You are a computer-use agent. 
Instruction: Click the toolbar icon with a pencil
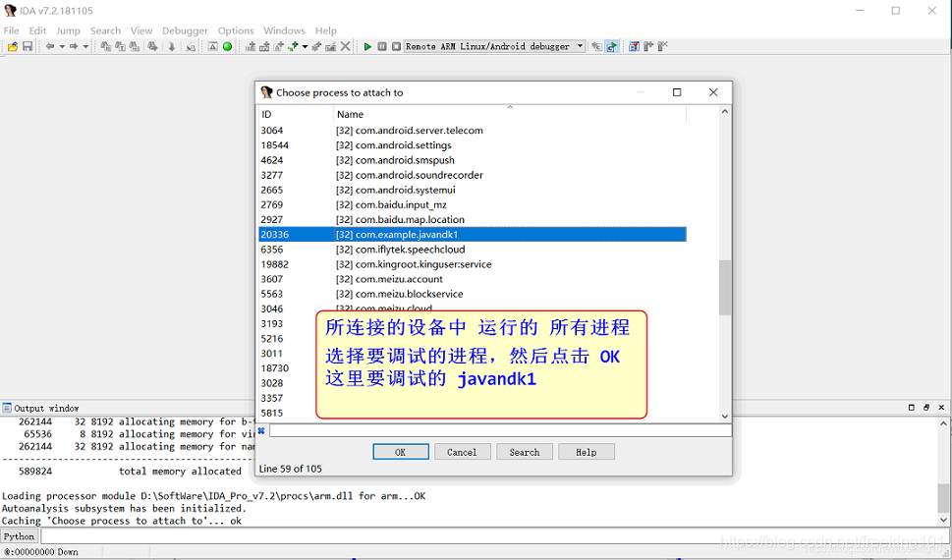coord(330,46)
